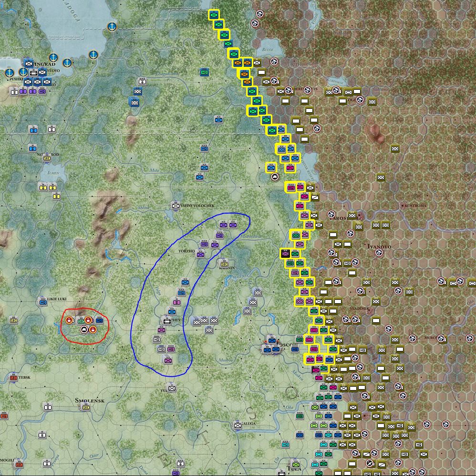Select the rail unit counter on Rzhev
The image size is (476, 476).
coord(166,321)
